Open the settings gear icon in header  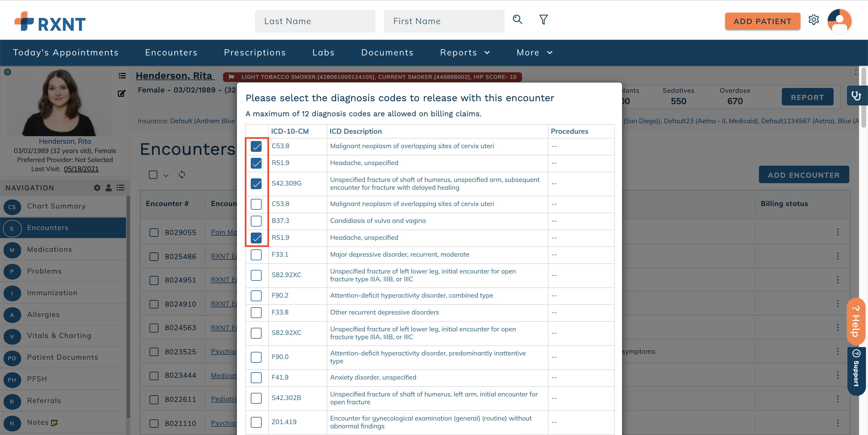coord(814,20)
